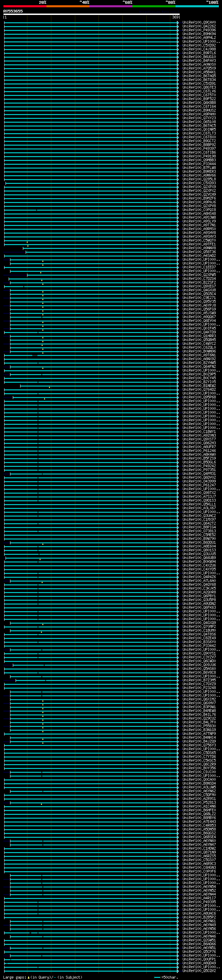The width and height of the screenshot is (222, 980).
Task: Pick hit UniRef100_B4FAV3
Action: coord(199,60)
